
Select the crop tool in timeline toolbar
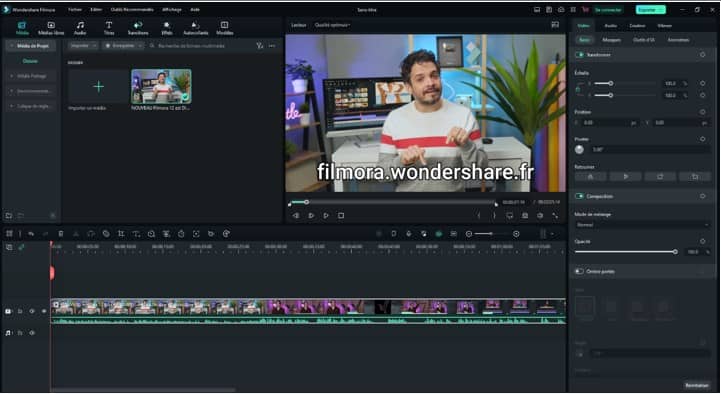[121, 234]
